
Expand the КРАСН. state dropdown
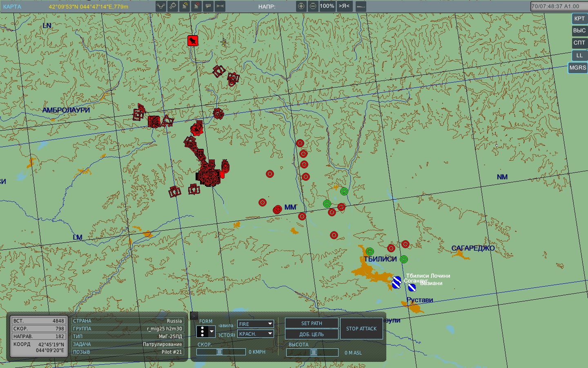[256, 334]
